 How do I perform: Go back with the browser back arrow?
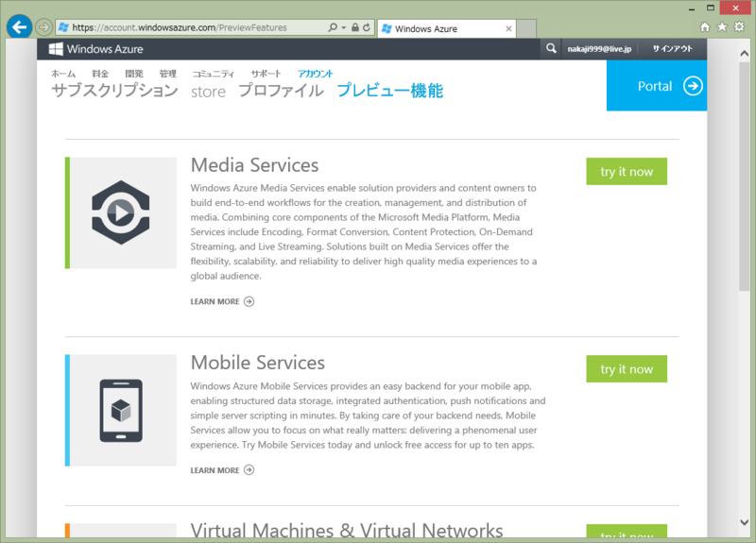19,27
